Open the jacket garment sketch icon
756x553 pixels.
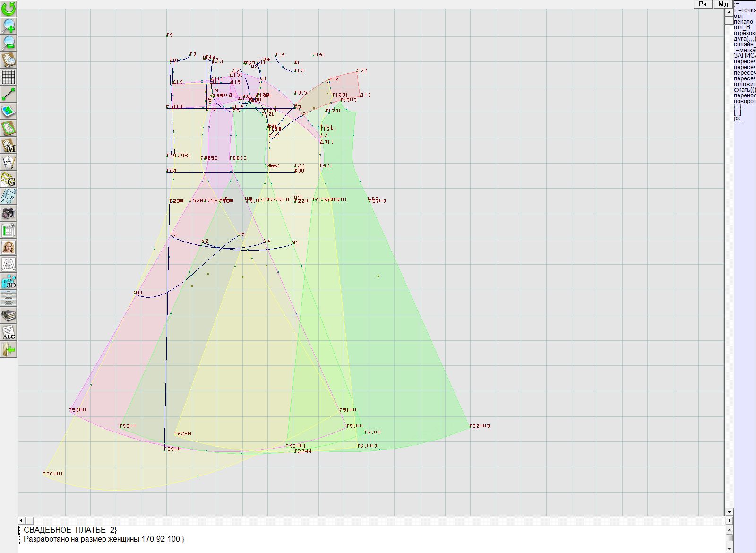coord(9,264)
